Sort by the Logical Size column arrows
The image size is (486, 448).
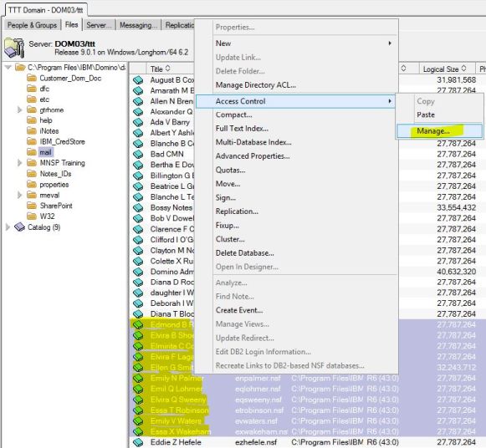click(x=464, y=69)
